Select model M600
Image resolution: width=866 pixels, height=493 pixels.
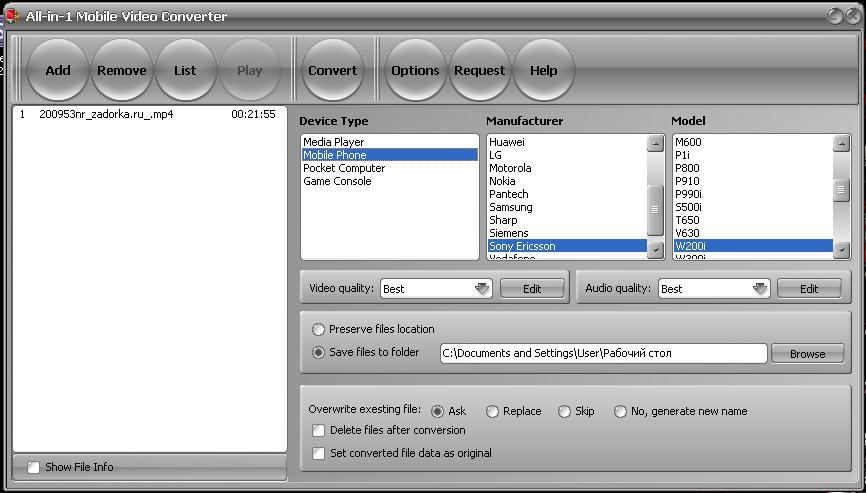click(753, 142)
